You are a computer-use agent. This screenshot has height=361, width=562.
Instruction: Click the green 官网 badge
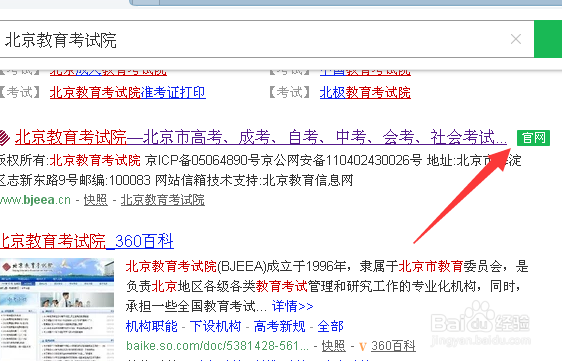pos(533,138)
